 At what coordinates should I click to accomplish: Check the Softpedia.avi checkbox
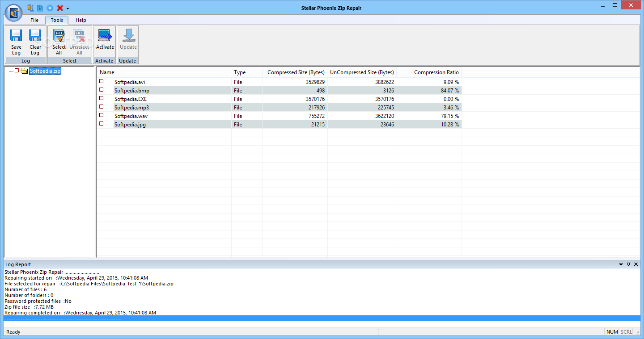tap(102, 81)
